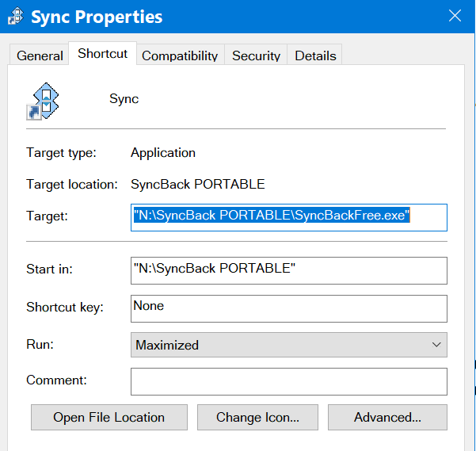The height and width of the screenshot is (451, 476).
Task: Select the Shortcut tab
Action: pos(103,53)
